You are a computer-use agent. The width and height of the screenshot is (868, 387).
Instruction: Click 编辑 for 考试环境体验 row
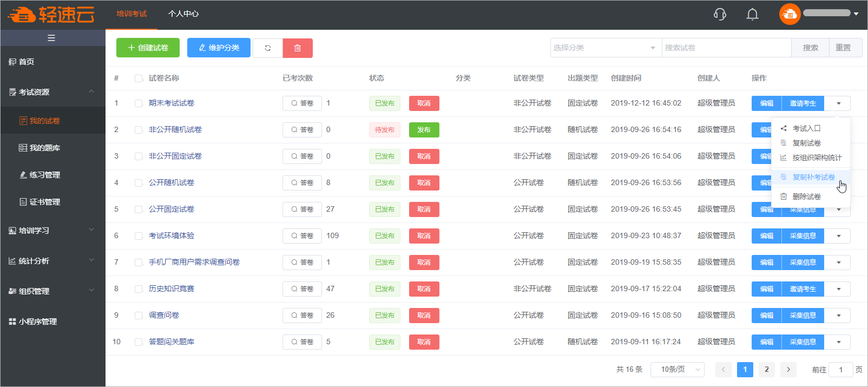point(766,236)
